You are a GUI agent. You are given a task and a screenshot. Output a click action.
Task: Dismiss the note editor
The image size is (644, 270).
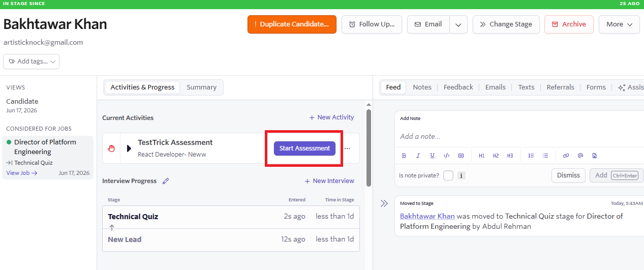coord(568,175)
